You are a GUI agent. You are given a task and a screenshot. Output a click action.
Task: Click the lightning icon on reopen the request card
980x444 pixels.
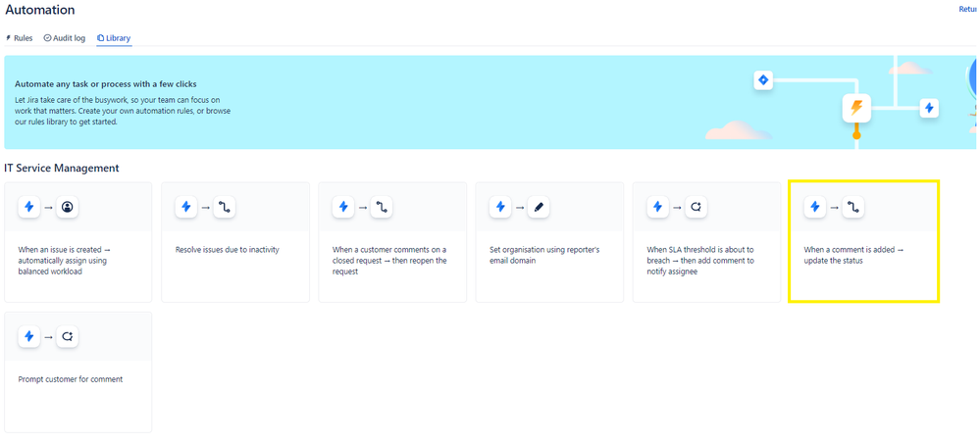tap(343, 207)
